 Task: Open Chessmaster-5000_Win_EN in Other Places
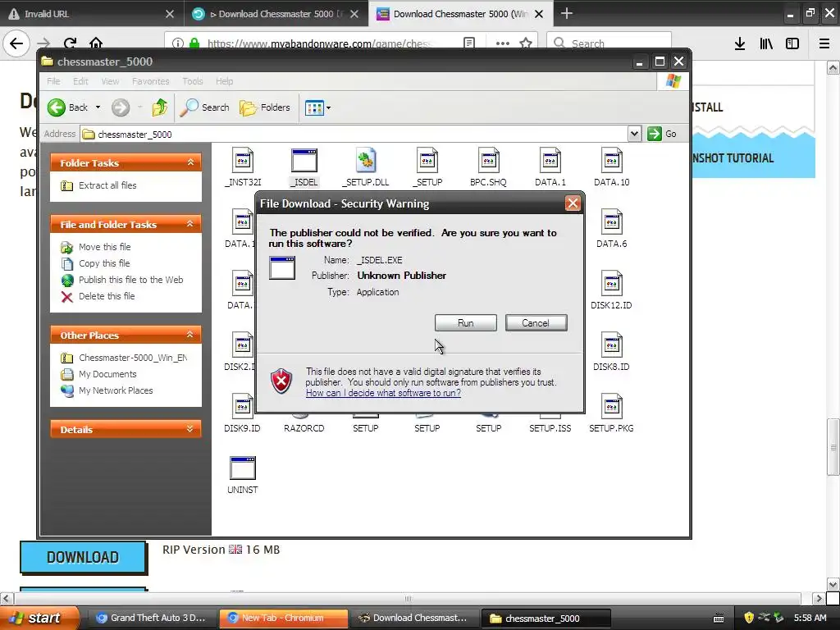coord(125,358)
